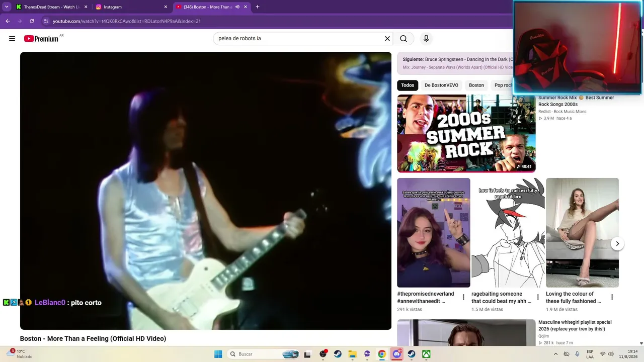Open options for Loving the colour short
The image size is (644, 362).
pyautogui.click(x=612, y=297)
